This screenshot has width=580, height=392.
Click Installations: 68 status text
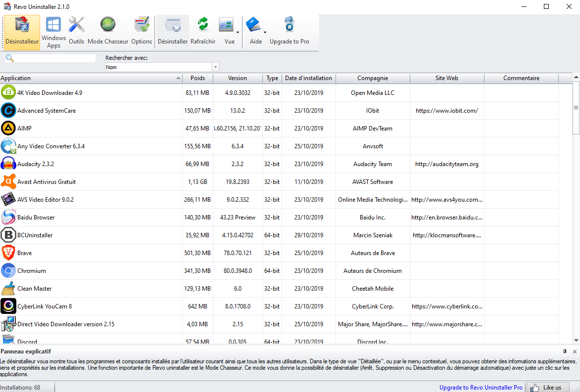pyautogui.click(x=20, y=387)
